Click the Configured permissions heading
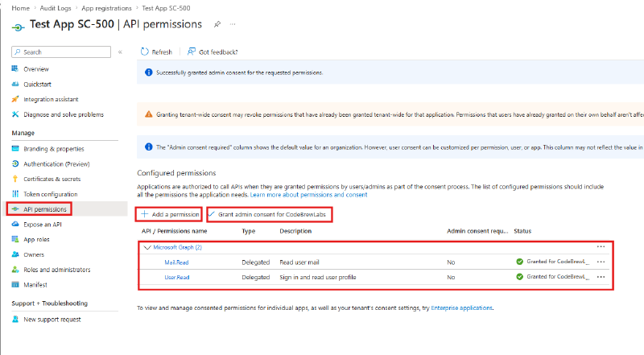Viewport: 644px width, 355px height. click(176, 173)
